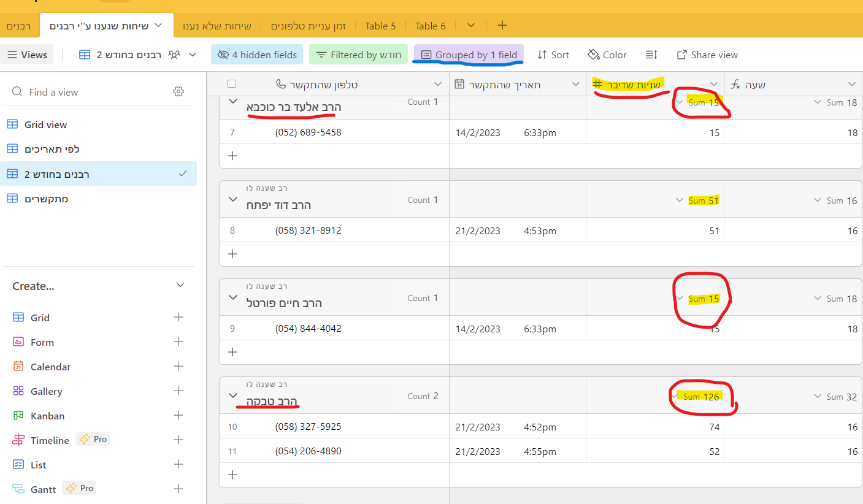
Task: Click the Form icon in Create section
Action: 18,342
